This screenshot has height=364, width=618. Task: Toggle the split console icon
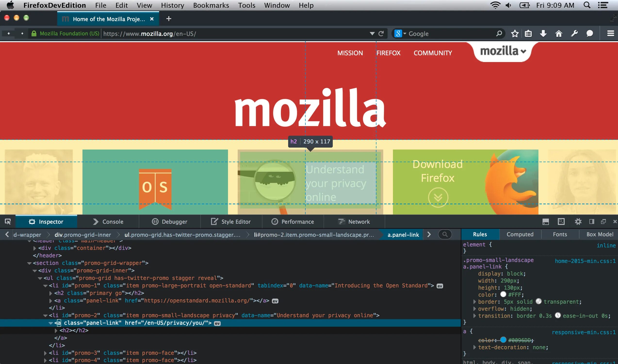pyautogui.click(x=545, y=222)
